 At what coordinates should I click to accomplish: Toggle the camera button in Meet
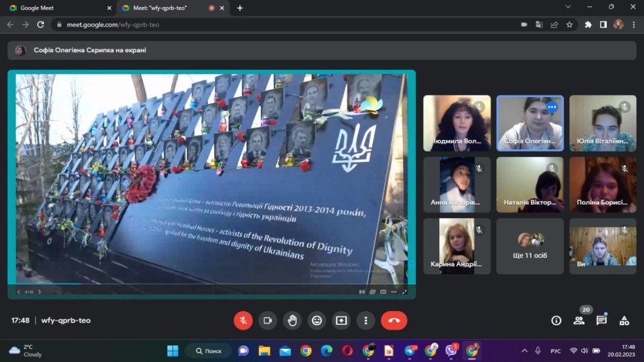pos(268,321)
